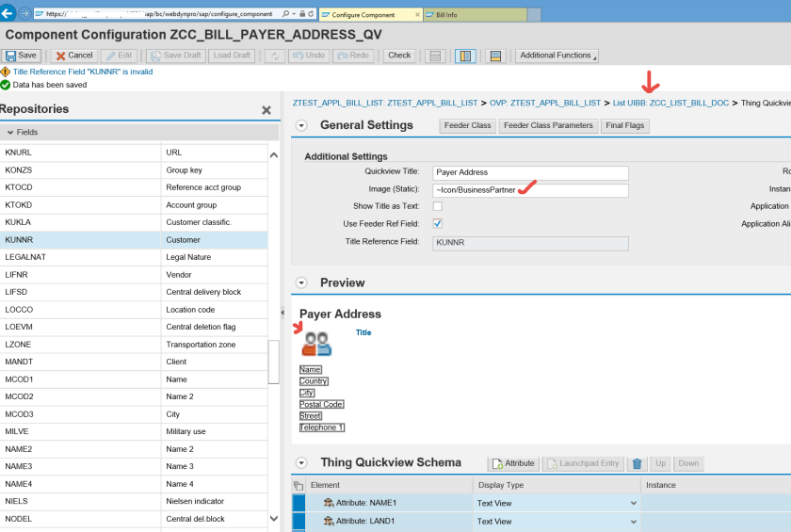This screenshot has height=532, width=791.
Task: Open Display Type dropdown for LAND1 attribute
Action: click(633, 522)
